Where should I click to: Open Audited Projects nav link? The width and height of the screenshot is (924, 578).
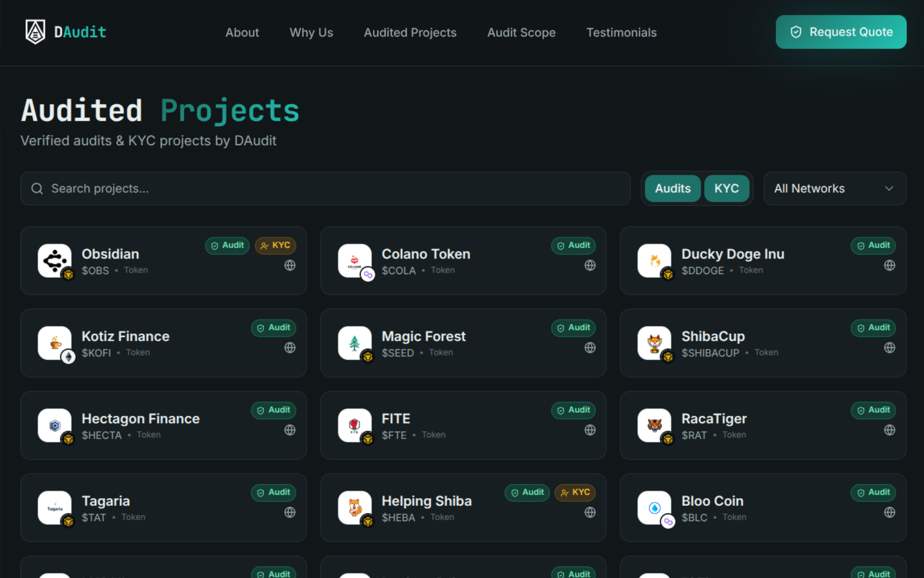click(x=410, y=32)
